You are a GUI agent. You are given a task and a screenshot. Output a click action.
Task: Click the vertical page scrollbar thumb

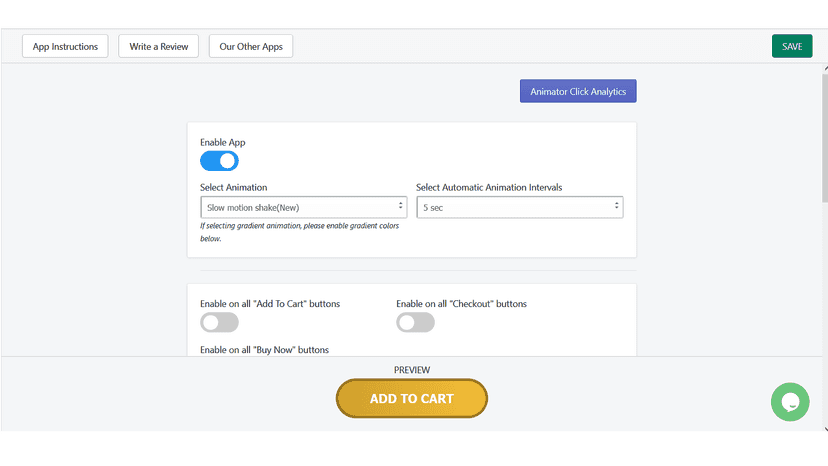click(x=825, y=137)
